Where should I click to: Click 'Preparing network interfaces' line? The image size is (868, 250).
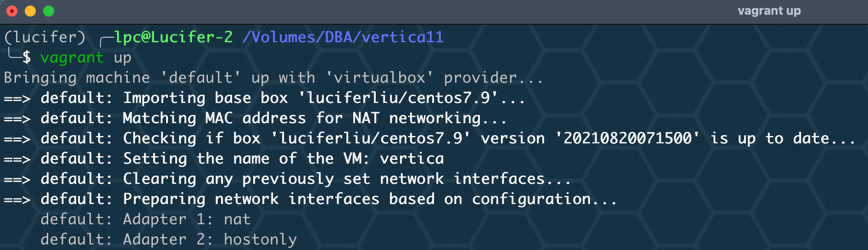[311, 199]
